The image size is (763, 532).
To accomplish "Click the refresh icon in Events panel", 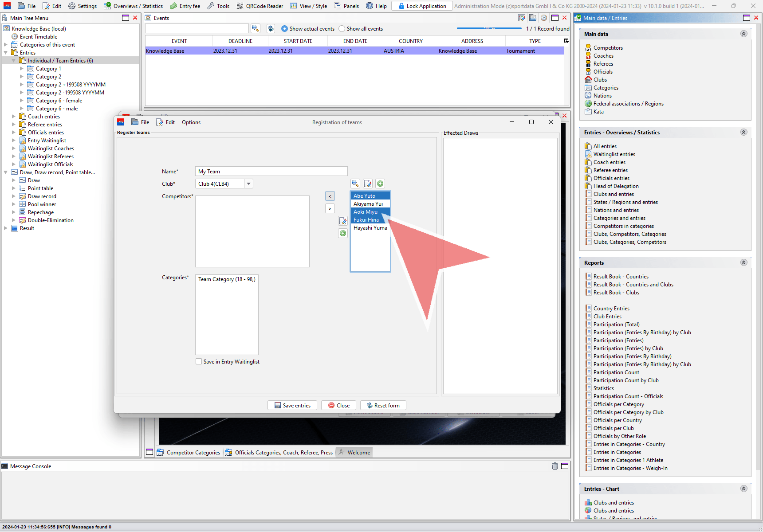I will coord(271,28).
